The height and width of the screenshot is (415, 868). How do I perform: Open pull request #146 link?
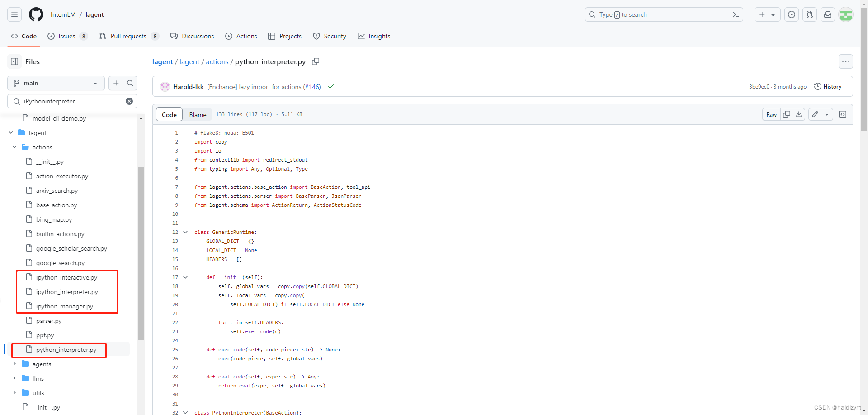pyautogui.click(x=312, y=87)
